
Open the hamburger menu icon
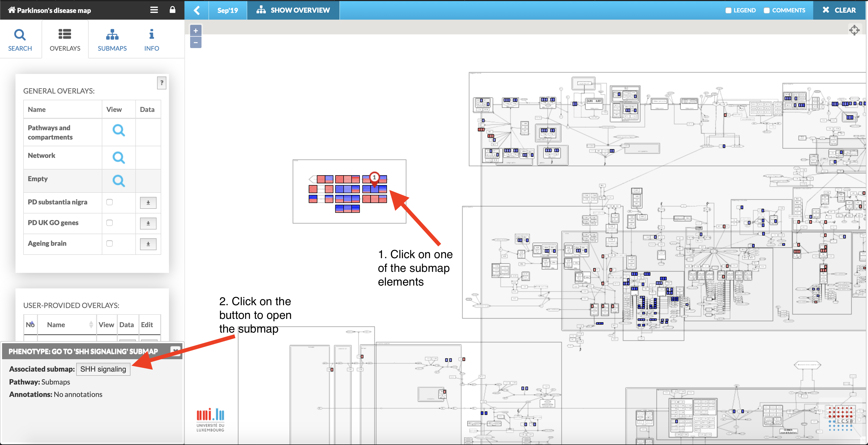[x=154, y=10]
